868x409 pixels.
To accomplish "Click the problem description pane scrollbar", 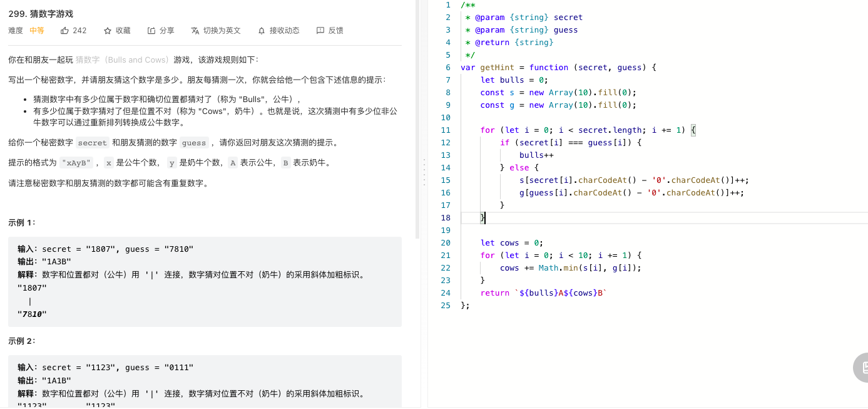I will tap(417, 119).
